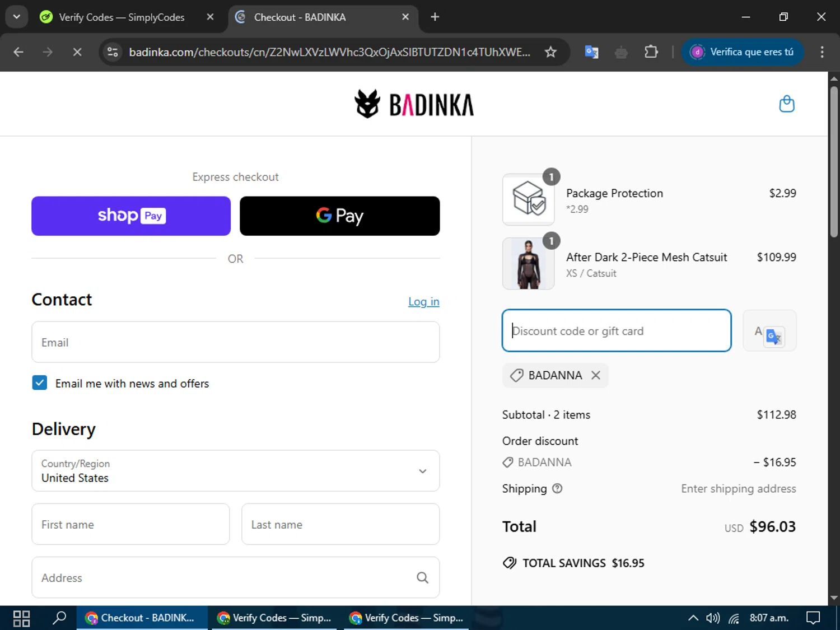
Task: Click the shipping help question mark icon
Action: tap(557, 488)
